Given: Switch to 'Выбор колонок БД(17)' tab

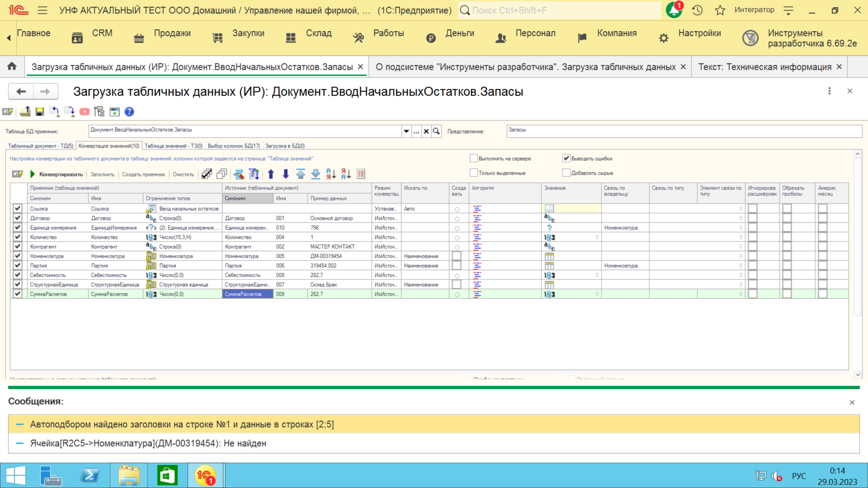Looking at the screenshot, I should click(234, 146).
